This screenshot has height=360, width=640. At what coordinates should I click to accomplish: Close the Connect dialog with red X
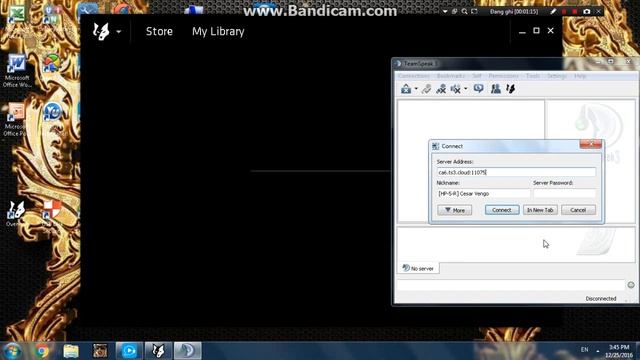pyautogui.click(x=591, y=144)
